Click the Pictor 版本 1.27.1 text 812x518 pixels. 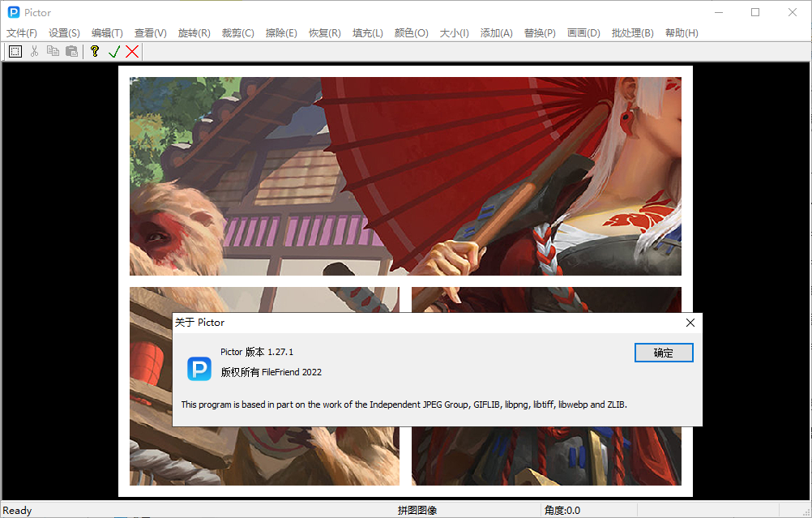pos(257,352)
